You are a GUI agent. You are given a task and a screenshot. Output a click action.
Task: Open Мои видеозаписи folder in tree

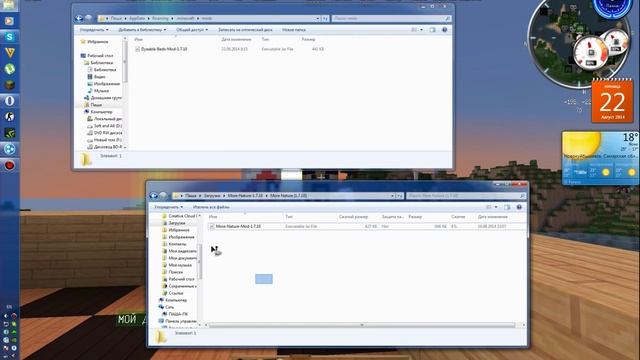click(179, 251)
